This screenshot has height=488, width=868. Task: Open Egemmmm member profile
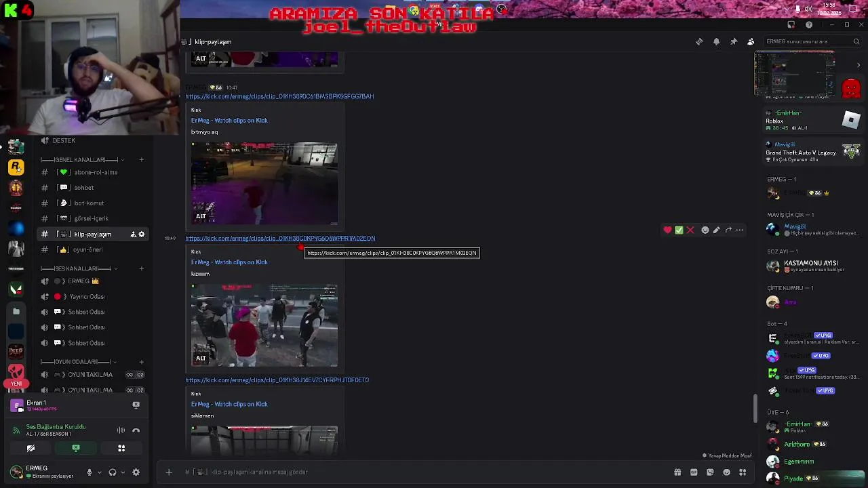[813, 462]
